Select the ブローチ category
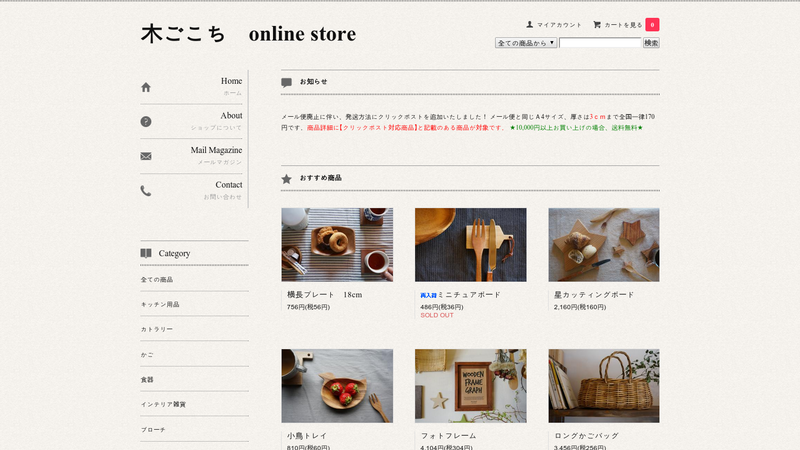 click(153, 430)
